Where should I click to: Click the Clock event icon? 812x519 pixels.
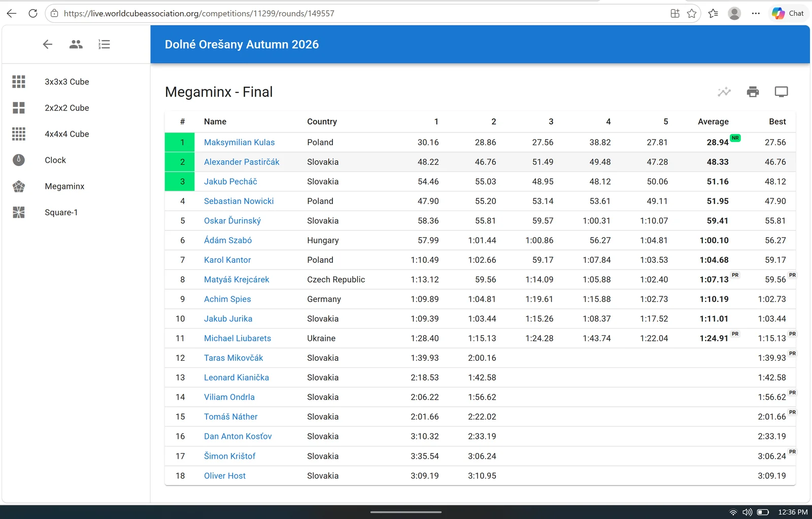[19, 160]
